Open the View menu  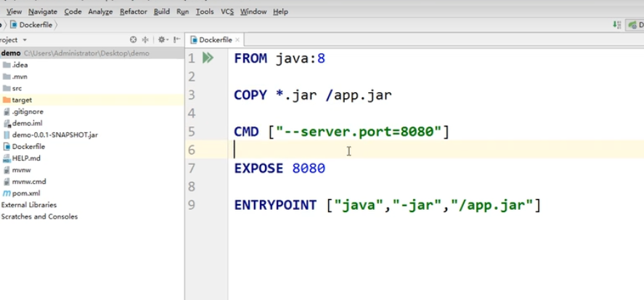coord(15,12)
